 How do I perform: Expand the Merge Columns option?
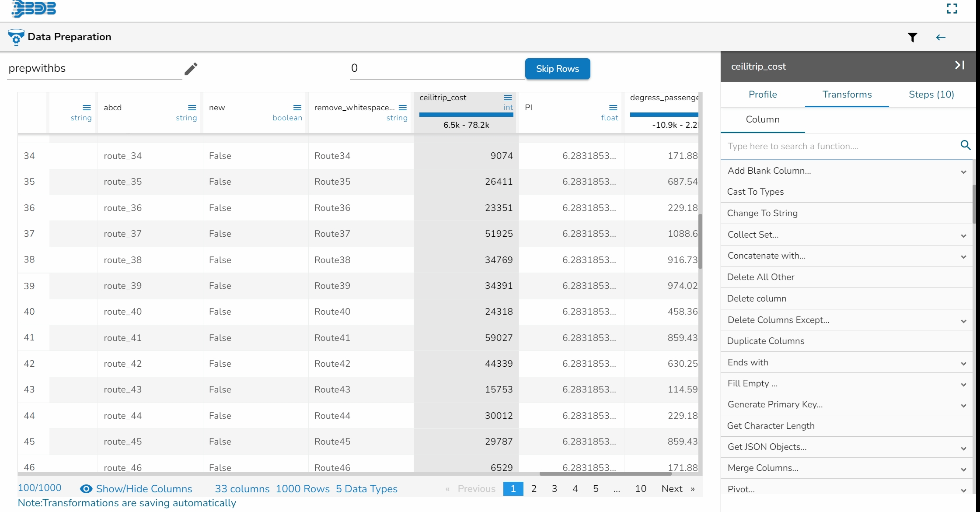963,469
